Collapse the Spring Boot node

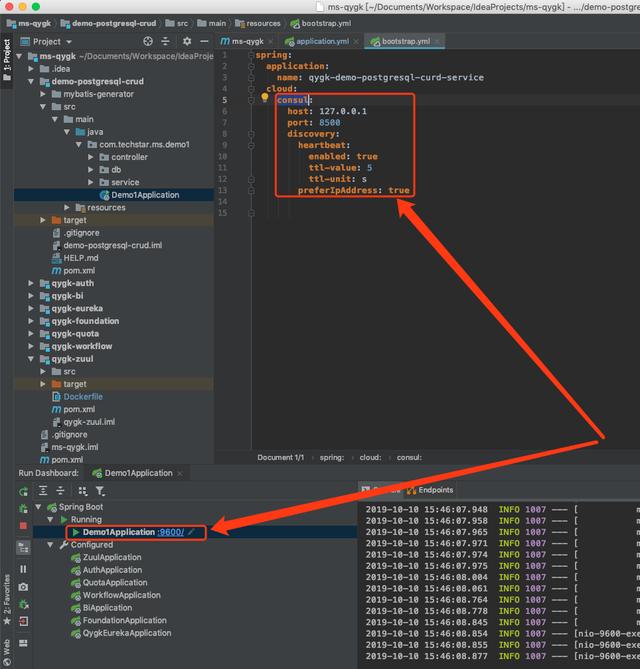[38, 507]
